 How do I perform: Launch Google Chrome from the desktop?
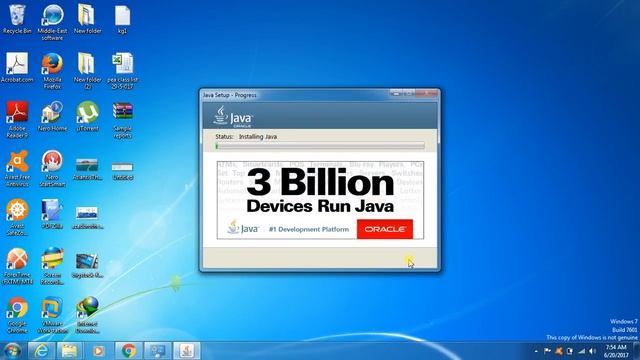(x=17, y=315)
